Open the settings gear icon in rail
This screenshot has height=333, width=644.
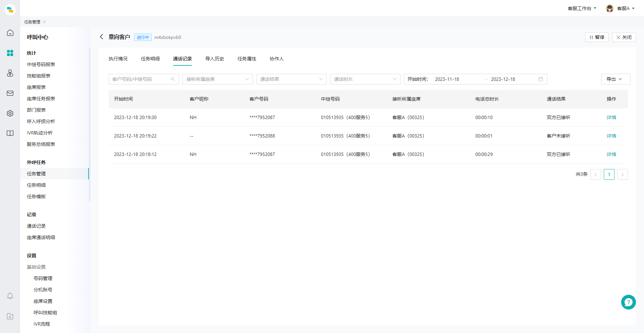pyautogui.click(x=10, y=113)
